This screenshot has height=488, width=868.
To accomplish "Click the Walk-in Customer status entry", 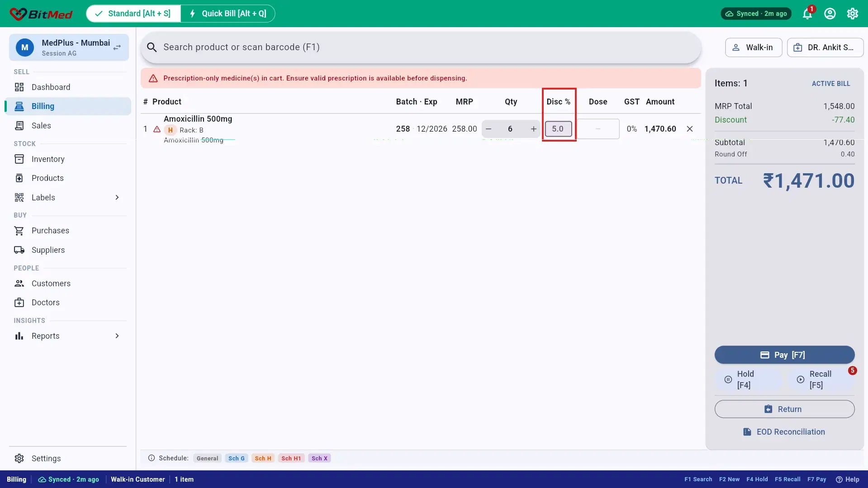I will 138,479.
